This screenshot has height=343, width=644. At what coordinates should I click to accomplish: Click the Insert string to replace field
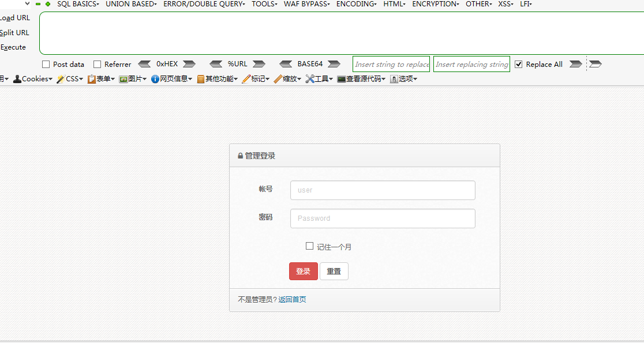click(391, 65)
